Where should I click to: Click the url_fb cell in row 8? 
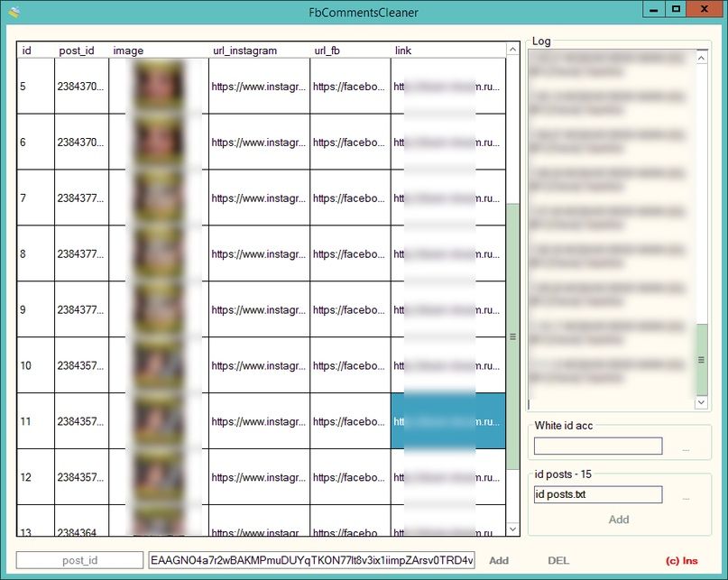[351, 253]
